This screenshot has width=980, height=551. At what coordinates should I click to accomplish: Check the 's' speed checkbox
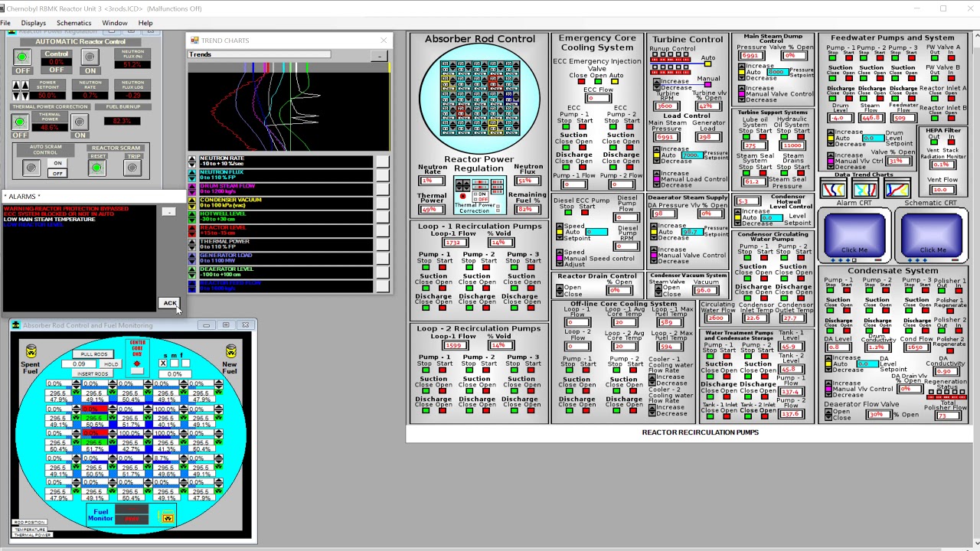pyautogui.click(x=163, y=363)
